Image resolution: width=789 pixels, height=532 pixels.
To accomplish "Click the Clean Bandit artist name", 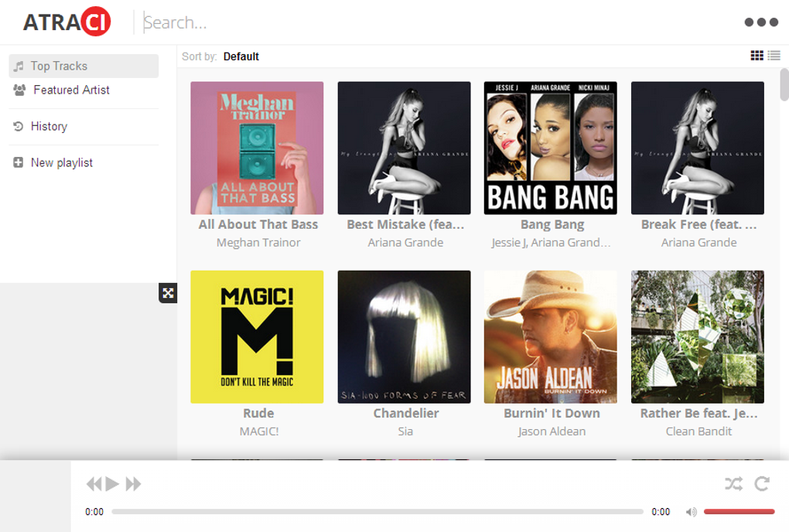I will [x=699, y=431].
